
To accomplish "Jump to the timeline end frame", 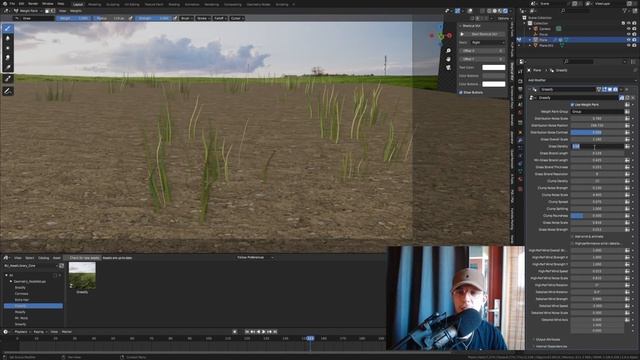I will tap(275, 332).
